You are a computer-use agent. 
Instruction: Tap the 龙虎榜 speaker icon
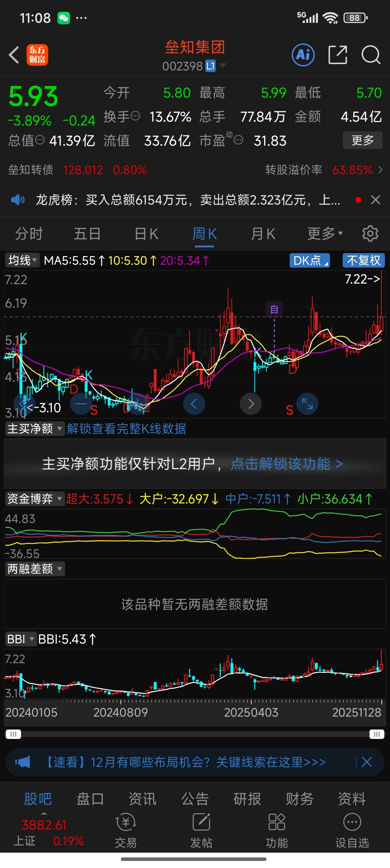tap(18, 200)
